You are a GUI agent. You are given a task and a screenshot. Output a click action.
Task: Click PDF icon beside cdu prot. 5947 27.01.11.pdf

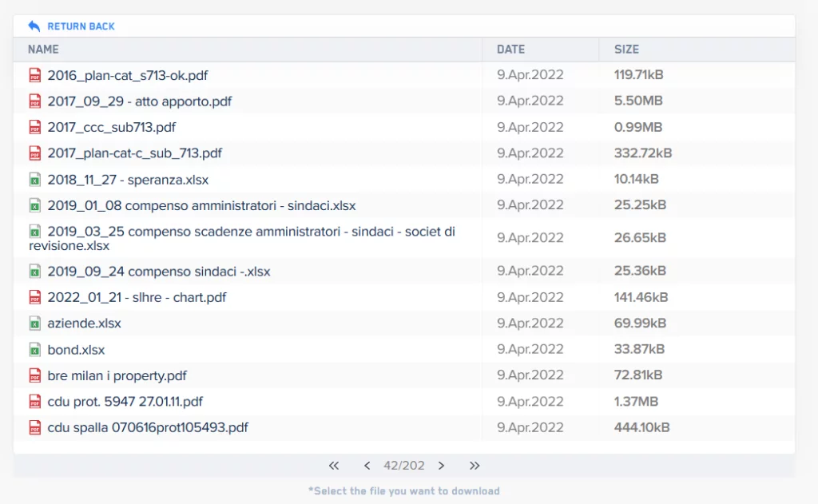pyautogui.click(x=34, y=401)
